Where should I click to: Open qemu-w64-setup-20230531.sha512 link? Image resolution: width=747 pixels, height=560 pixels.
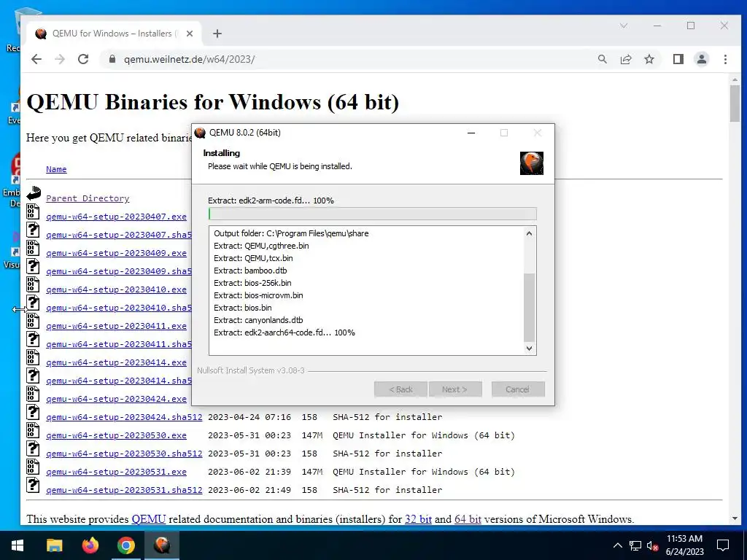pyautogui.click(x=124, y=490)
